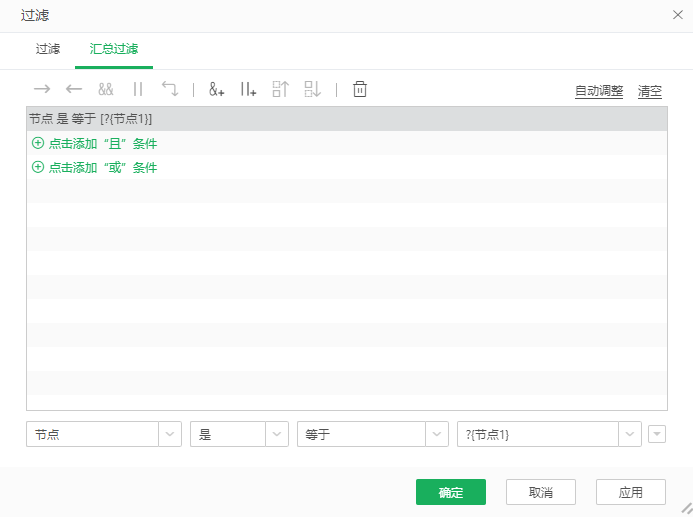Click the 清空 link
This screenshot has height=517, width=693.
coord(650,91)
